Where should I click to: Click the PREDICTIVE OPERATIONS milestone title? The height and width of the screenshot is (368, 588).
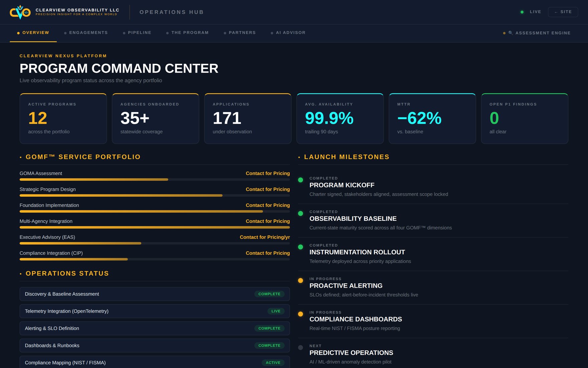351,353
